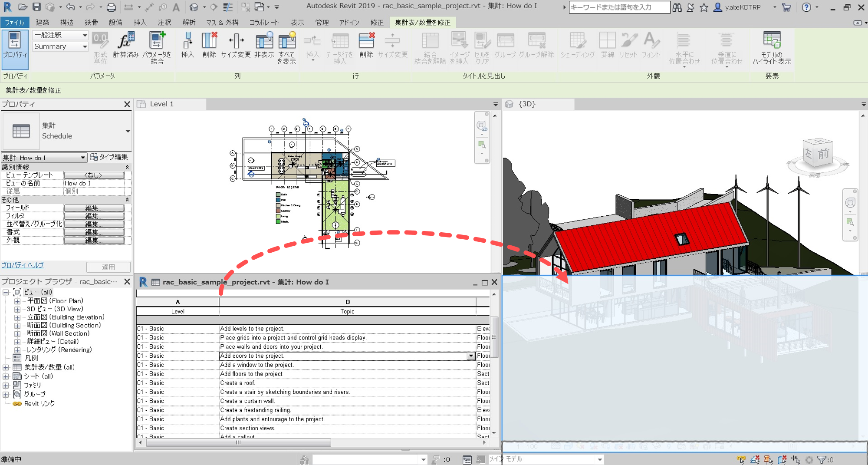
Task: Click the Properties ribbon button
Action: [15, 49]
